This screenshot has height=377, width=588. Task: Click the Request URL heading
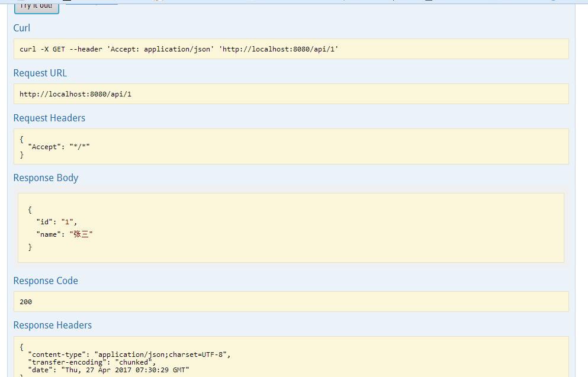point(40,73)
